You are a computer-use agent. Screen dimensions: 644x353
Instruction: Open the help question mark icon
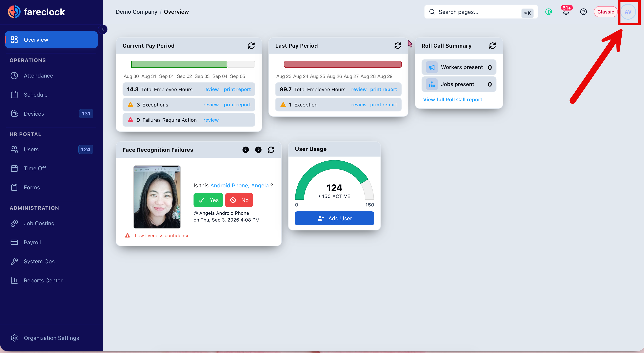pos(583,12)
